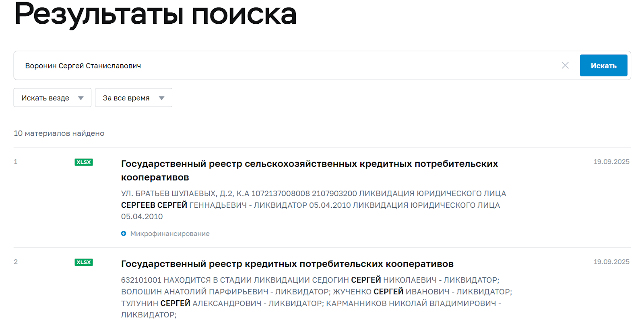Click the result number 2 label

(x=16, y=262)
